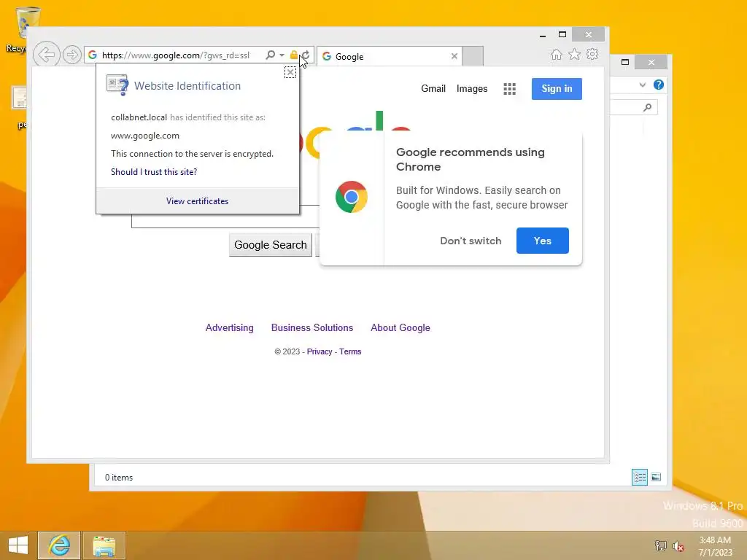The image size is (747, 560).
Task: Open About Google link
Action: (400, 327)
